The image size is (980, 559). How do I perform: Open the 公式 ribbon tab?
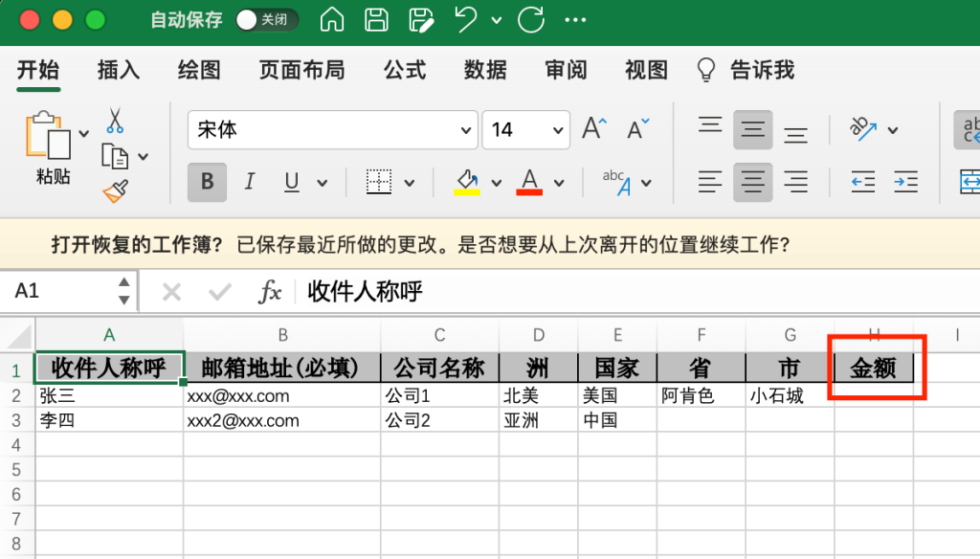[x=404, y=70]
